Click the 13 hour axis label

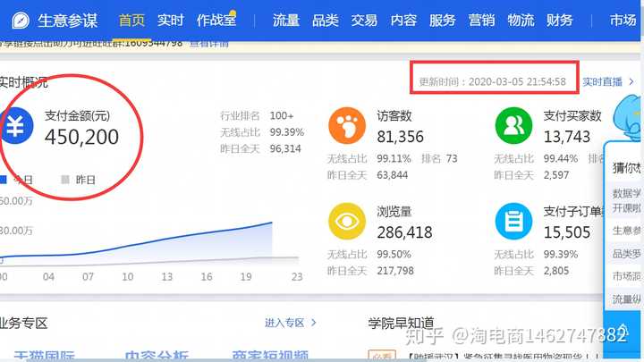(x=166, y=276)
